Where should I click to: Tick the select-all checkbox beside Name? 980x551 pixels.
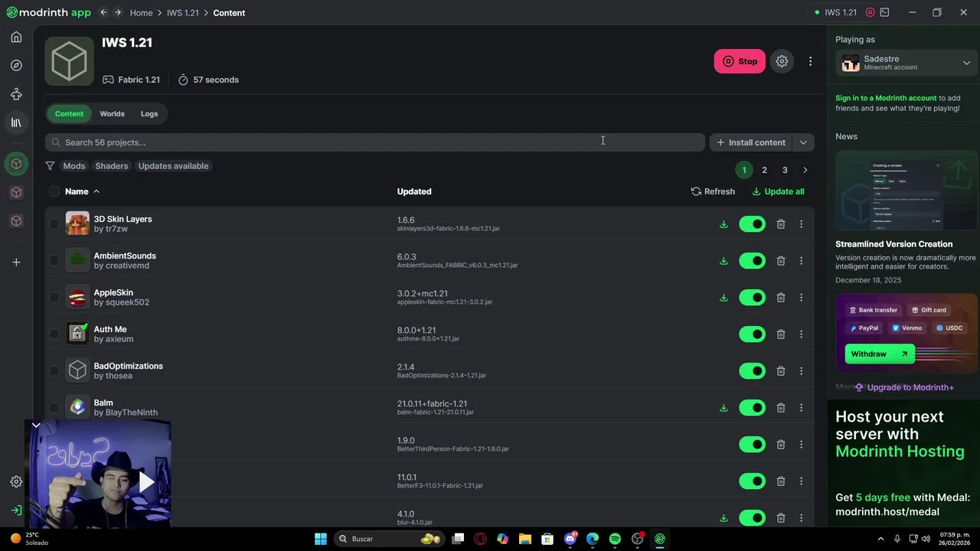click(x=54, y=191)
